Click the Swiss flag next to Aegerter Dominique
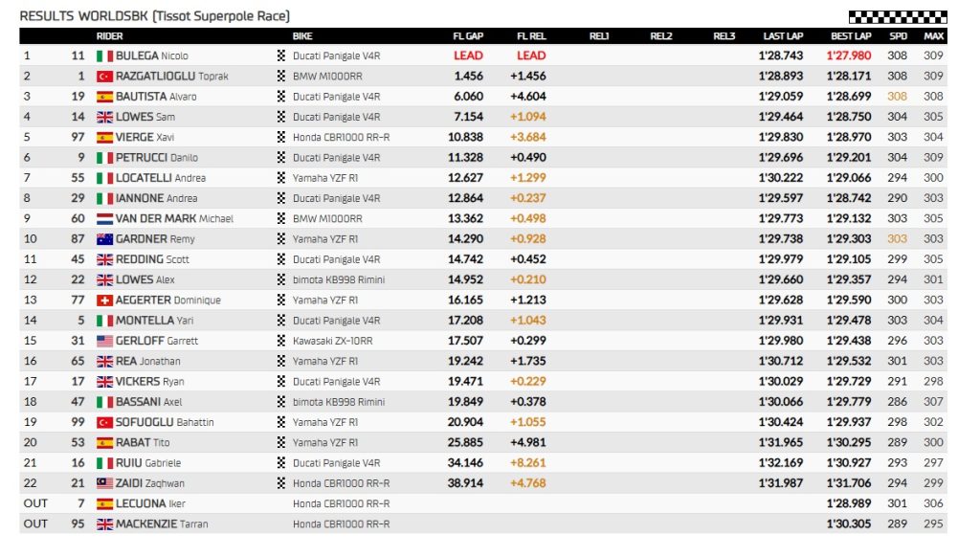Viewport: 980px width, 557px height. pyautogui.click(x=104, y=301)
